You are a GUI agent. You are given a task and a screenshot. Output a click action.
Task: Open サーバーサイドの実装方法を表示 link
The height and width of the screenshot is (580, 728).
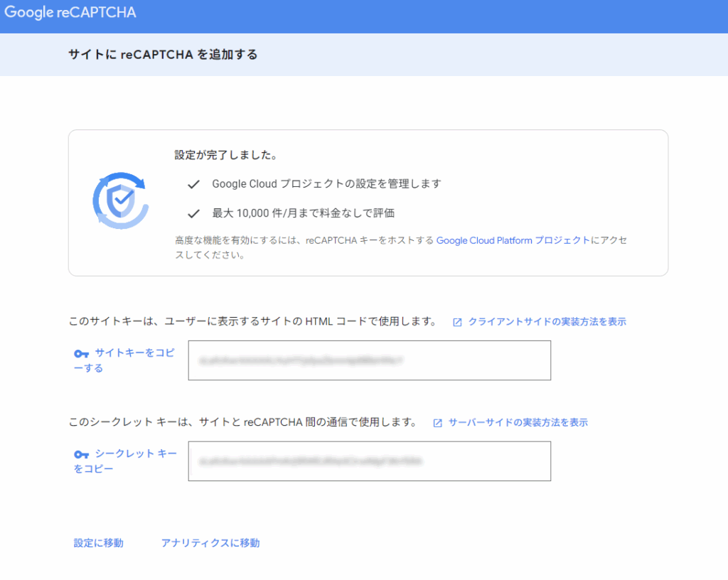[518, 422]
